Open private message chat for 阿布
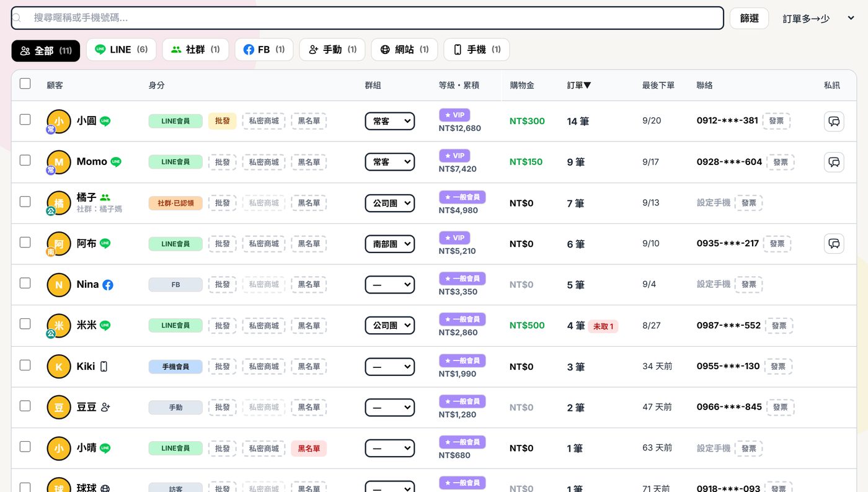The height and width of the screenshot is (492, 868). (x=834, y=244)
